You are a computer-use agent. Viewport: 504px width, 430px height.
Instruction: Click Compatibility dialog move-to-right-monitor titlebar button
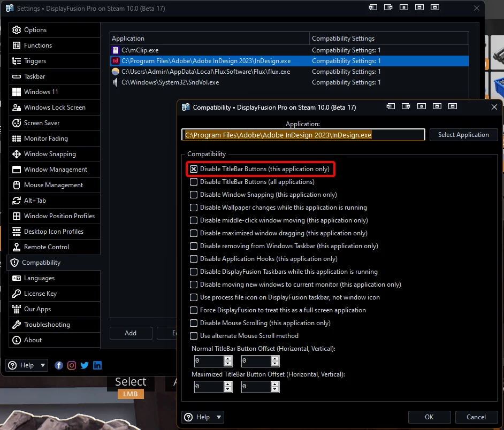pos(406,106)
